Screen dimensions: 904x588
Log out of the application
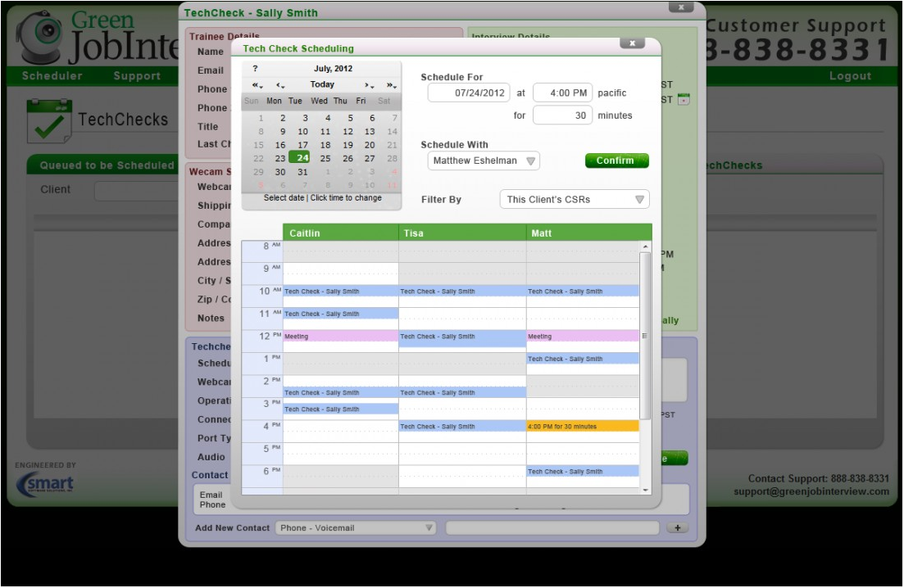coord(850,76)
